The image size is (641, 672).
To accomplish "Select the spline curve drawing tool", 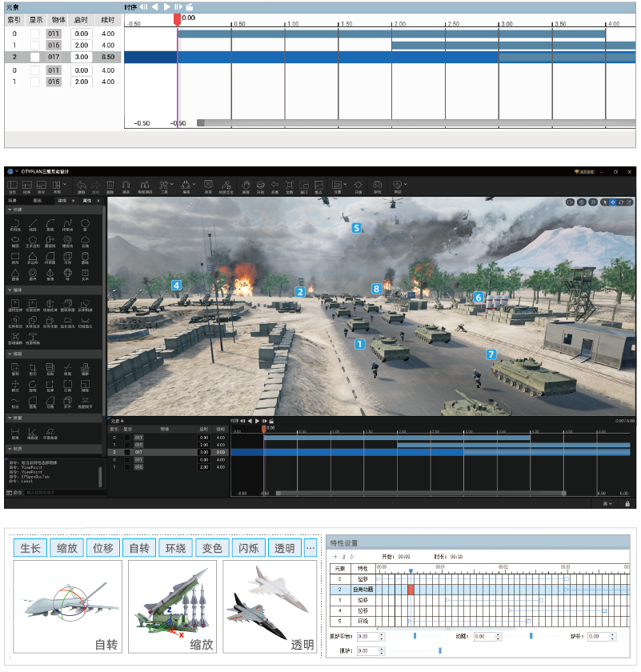I will tap(67, 222).
